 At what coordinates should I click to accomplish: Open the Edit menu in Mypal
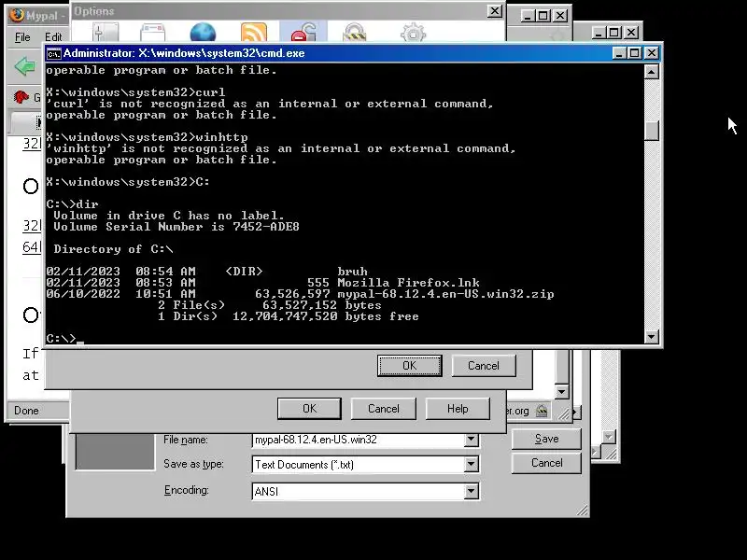pos(53,37)
